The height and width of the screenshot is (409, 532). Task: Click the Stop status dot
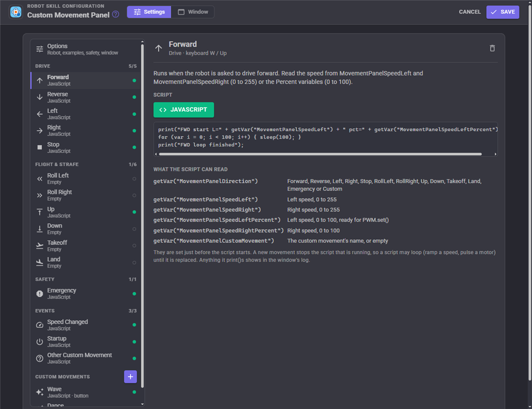[135, 147]
